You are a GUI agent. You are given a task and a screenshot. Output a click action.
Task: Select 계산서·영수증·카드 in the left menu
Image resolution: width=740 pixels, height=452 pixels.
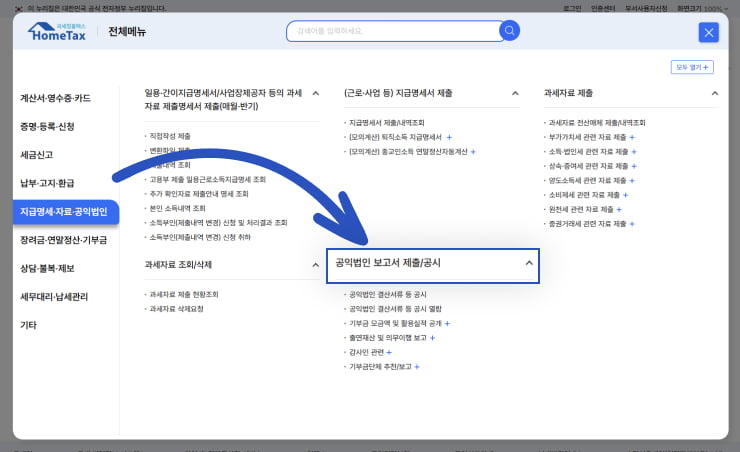56,98
